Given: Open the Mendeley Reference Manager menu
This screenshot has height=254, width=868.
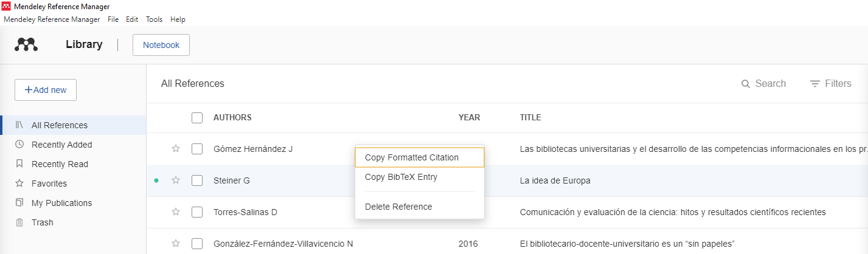Looking at the screenshot, I should (52, 19).
